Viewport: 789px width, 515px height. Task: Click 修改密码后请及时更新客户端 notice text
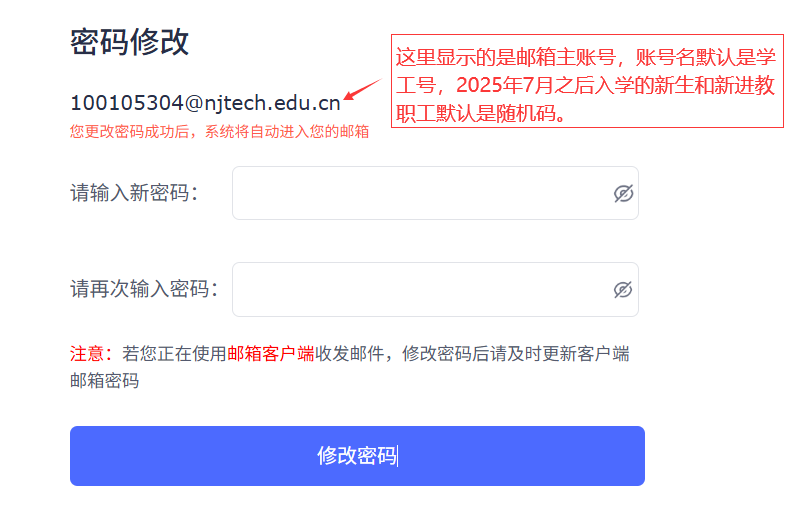[516, 354]
